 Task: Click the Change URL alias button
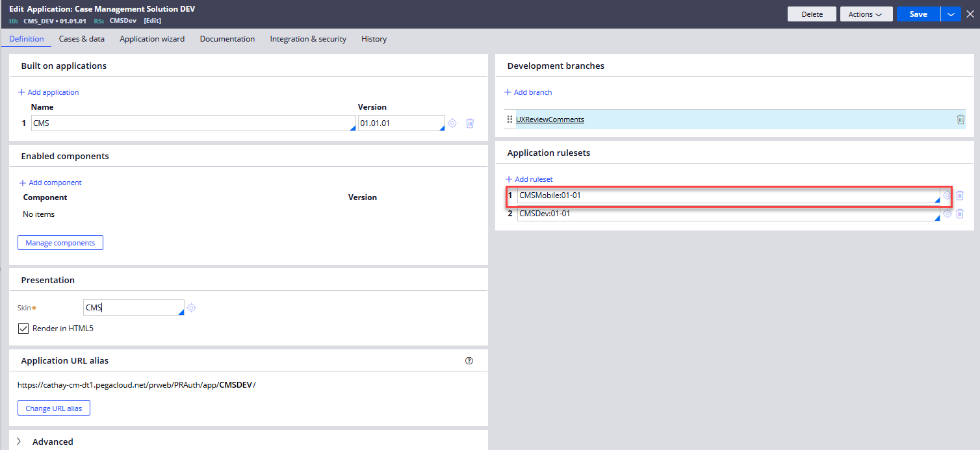(x=54, y=408)
